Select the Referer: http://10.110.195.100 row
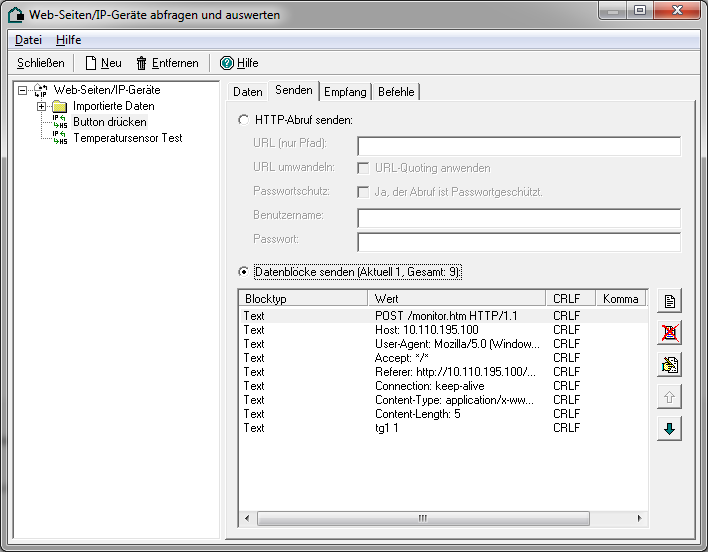 pos(443,372)
